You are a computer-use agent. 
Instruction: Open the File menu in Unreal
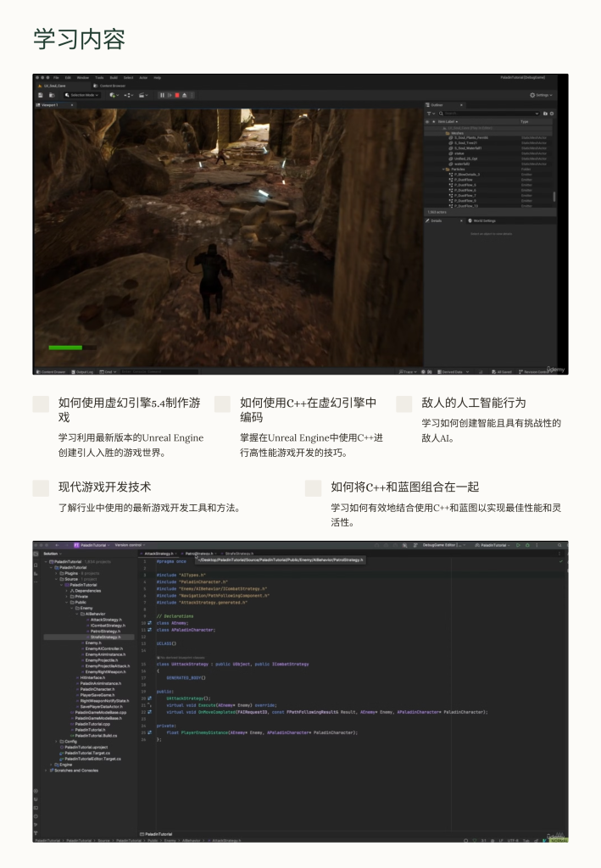(56, 77)
